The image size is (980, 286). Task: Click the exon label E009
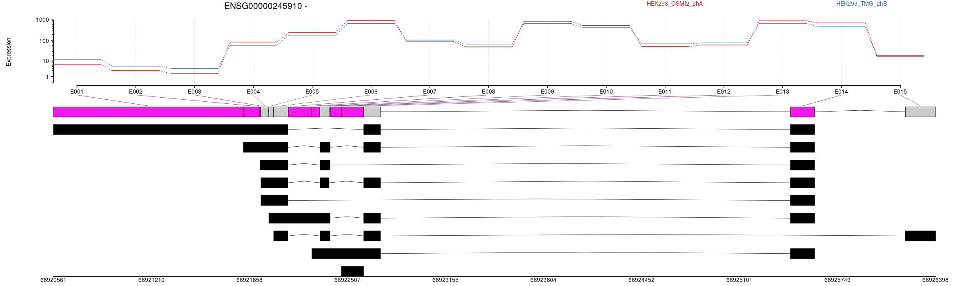pyautogui.click(x=547, y=92)
